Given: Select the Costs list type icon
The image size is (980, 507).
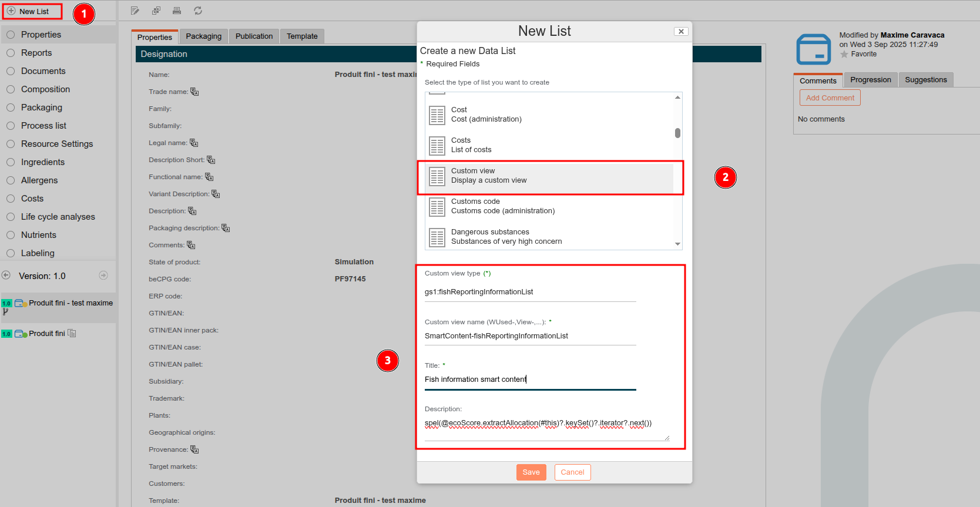Looking at the screenshot, I should tap(437, 146).
